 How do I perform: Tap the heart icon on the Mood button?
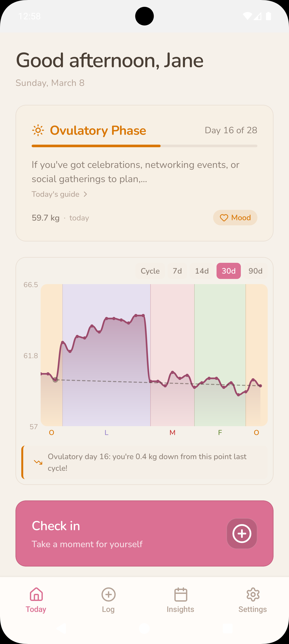tap(224, 218)
